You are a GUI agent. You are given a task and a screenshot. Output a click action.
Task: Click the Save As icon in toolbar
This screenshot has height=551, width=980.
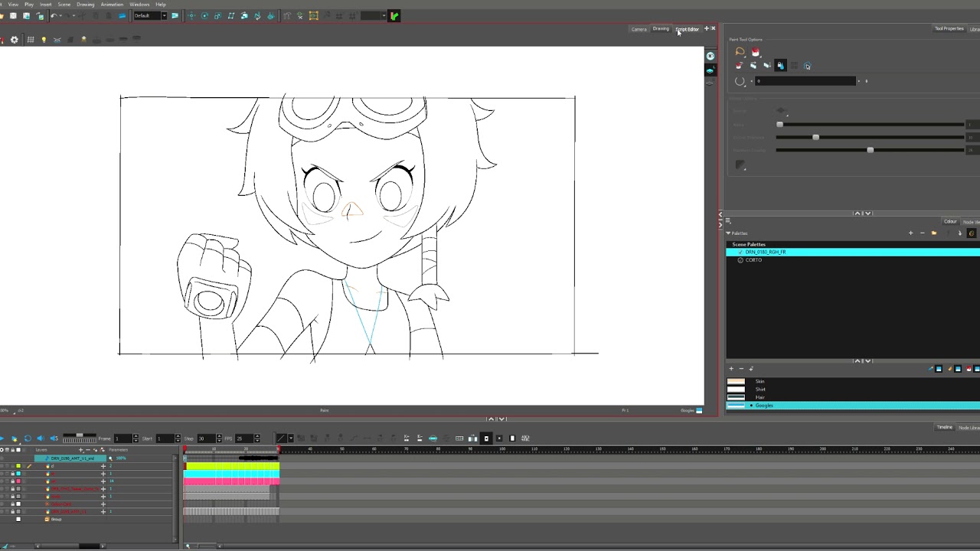coord(27,16)
